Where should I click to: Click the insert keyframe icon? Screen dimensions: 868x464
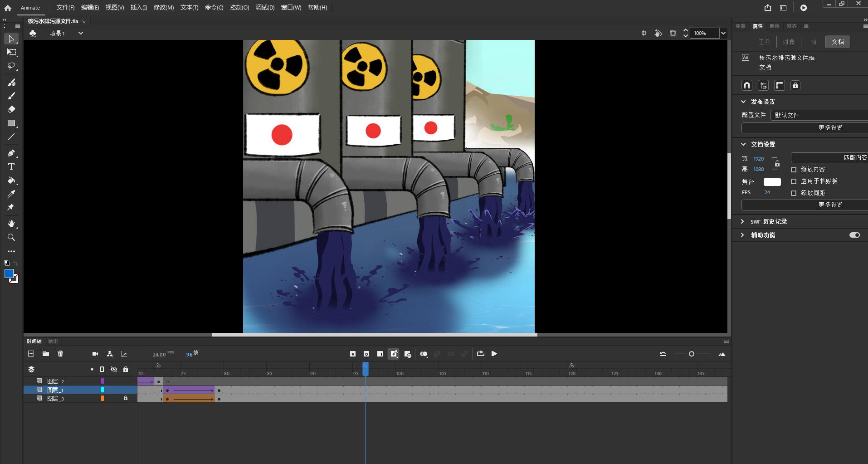click(x=353, y=354)
